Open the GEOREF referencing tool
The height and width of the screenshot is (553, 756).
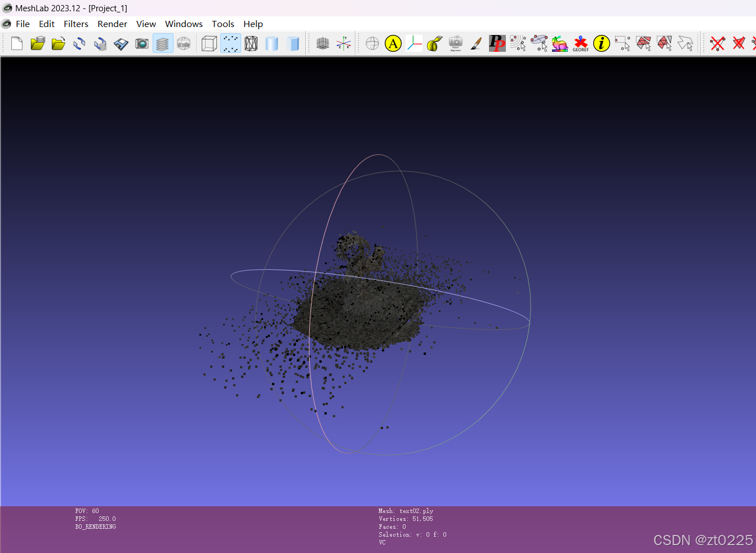point(580,43)
